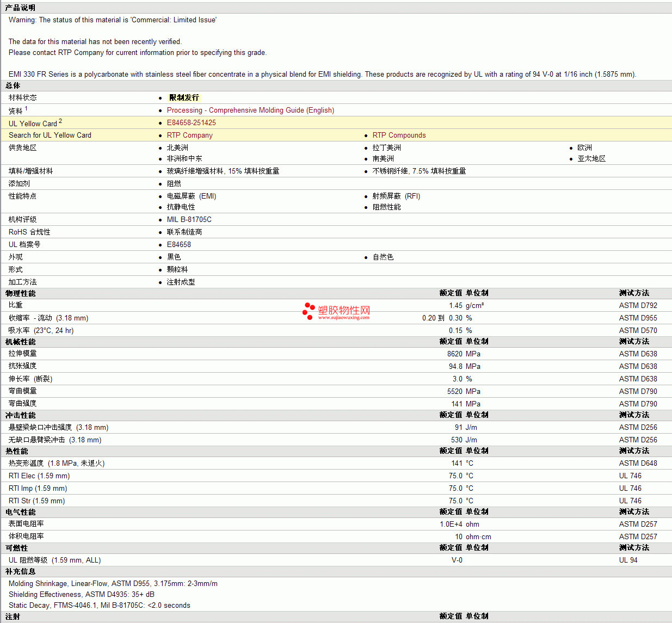This screenshot has width=672, height=623.
Task: Click the 抗张强度 value 94.8
Action: [x=456, y=366]
